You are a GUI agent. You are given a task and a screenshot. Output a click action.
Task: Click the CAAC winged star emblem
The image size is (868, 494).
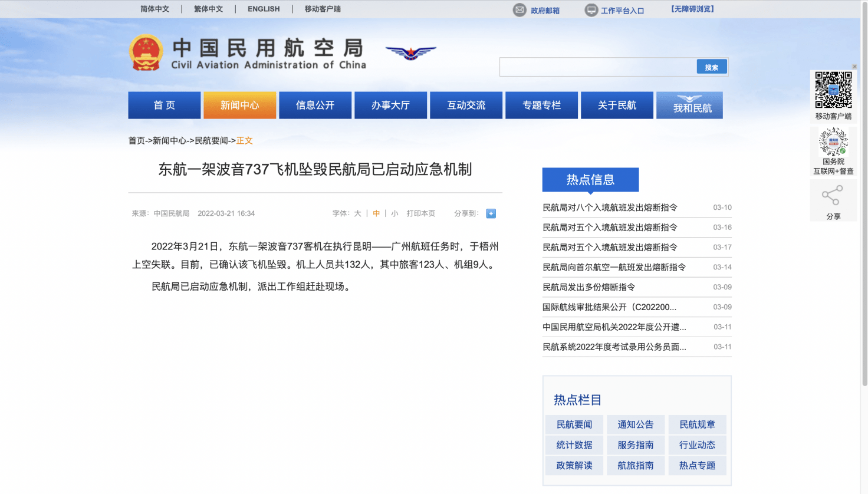click(x=410, y=53)
